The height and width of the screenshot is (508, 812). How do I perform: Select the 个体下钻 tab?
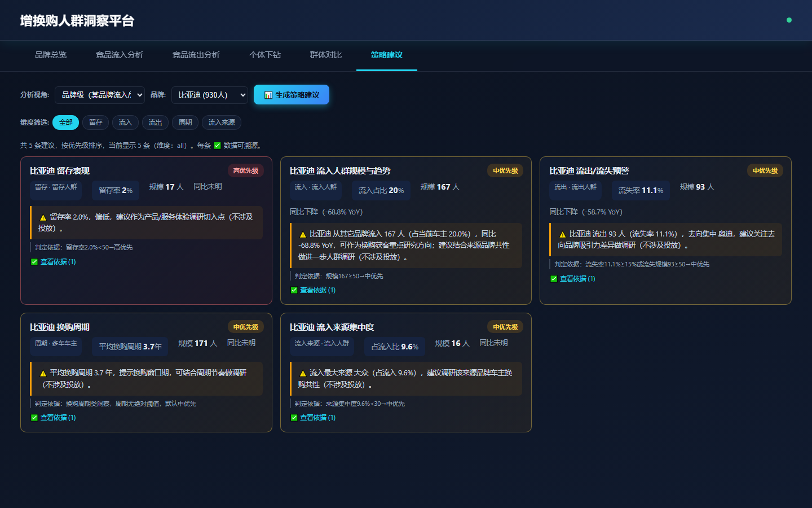point(265,55)
